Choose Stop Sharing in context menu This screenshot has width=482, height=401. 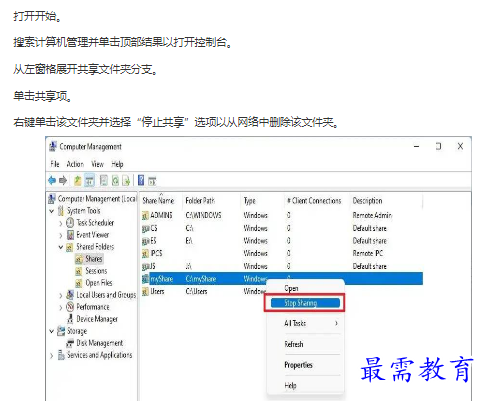(305, 303)
